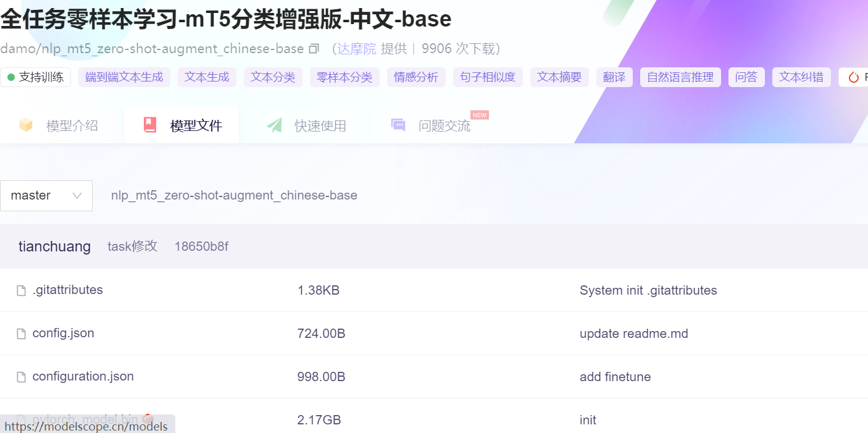The height and width of the screenshot is (433, 868).
Task: Open commit hash 18650b8f
Action: coord(201,246)
